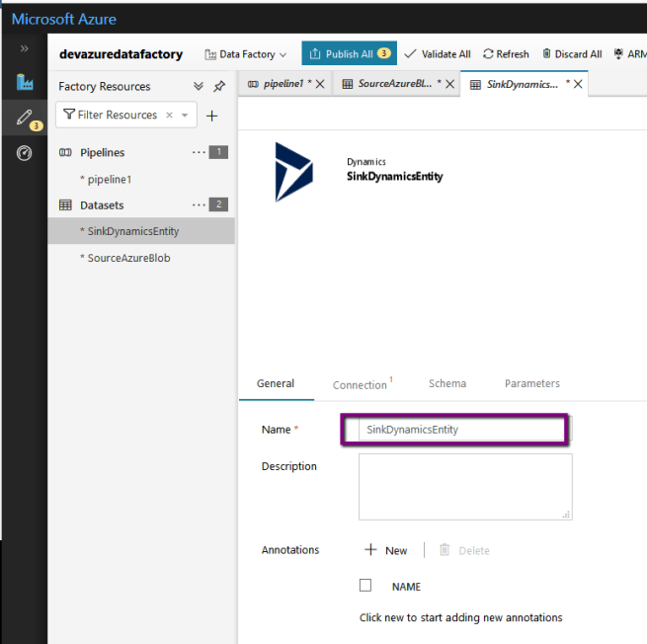Expand the left navigation with double chevron
Viewport: 647px width, 644px height.
pos(24,48)
